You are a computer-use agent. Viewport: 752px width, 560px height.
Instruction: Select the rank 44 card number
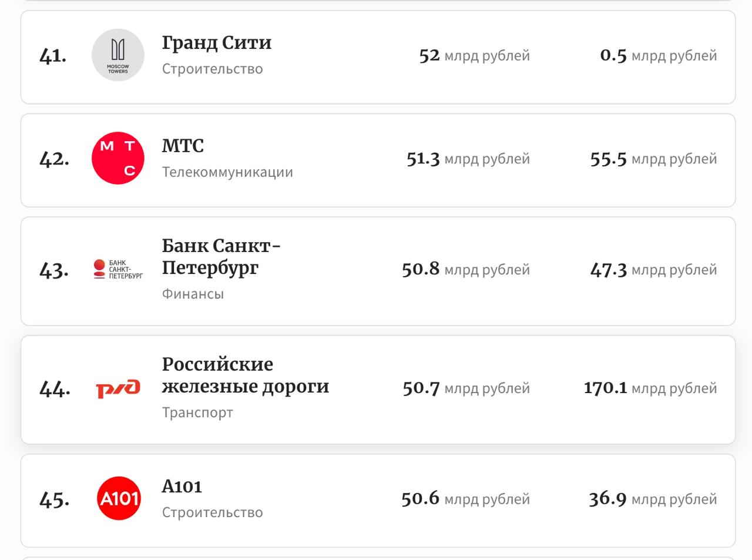(x=55, y=388)
